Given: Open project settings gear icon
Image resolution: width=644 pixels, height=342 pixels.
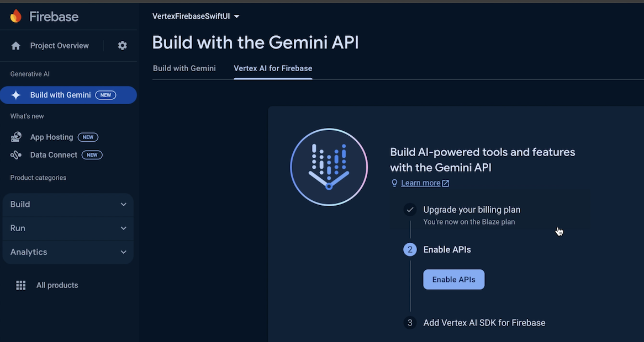Looking at the screenshot, I should click(x=123, y=46).
